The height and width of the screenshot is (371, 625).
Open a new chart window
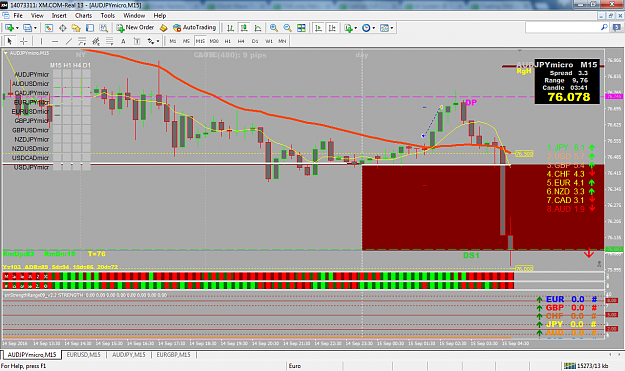pyautogui.click(x=9, y=28)
